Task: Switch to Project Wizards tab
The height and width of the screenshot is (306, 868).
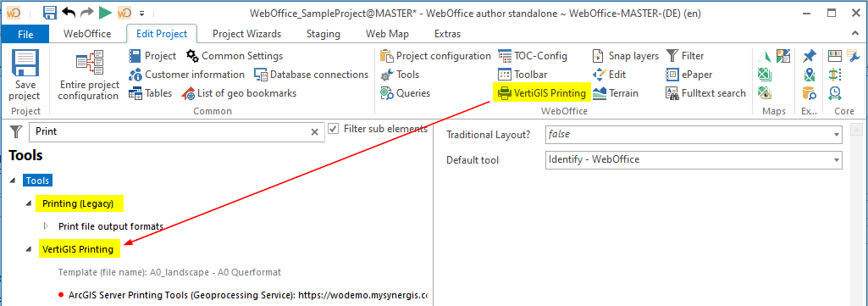Action: (247, 34)
